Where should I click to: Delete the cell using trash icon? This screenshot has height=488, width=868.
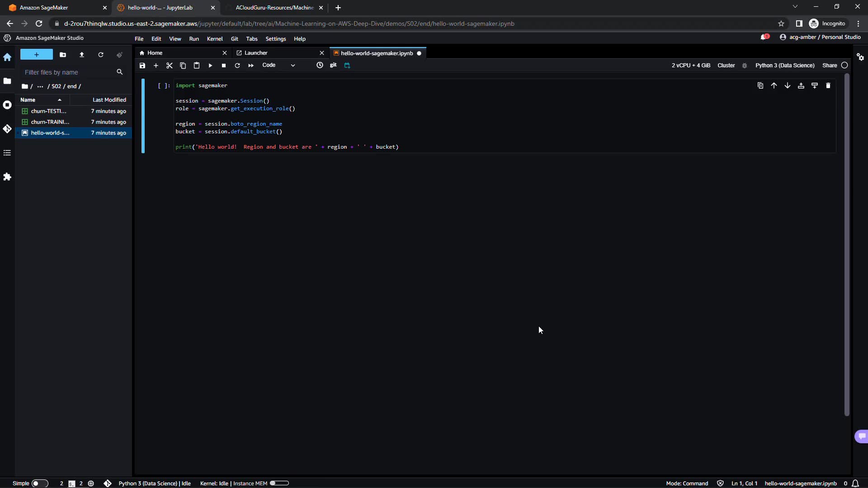828,85
